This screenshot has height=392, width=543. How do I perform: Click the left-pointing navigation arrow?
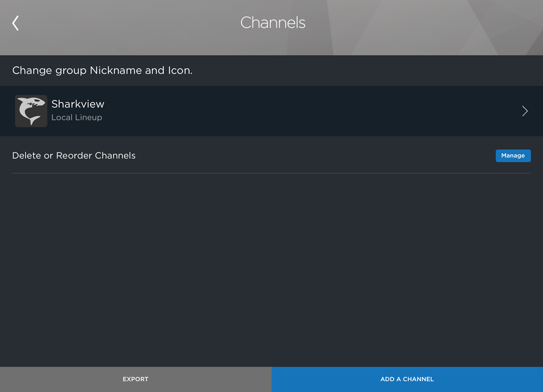pyautogui.click(x=15, y=23)
